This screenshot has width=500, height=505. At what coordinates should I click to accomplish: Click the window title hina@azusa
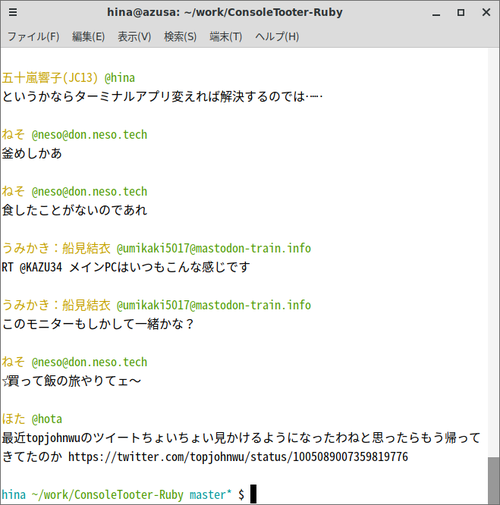click(x=225, y=12)
